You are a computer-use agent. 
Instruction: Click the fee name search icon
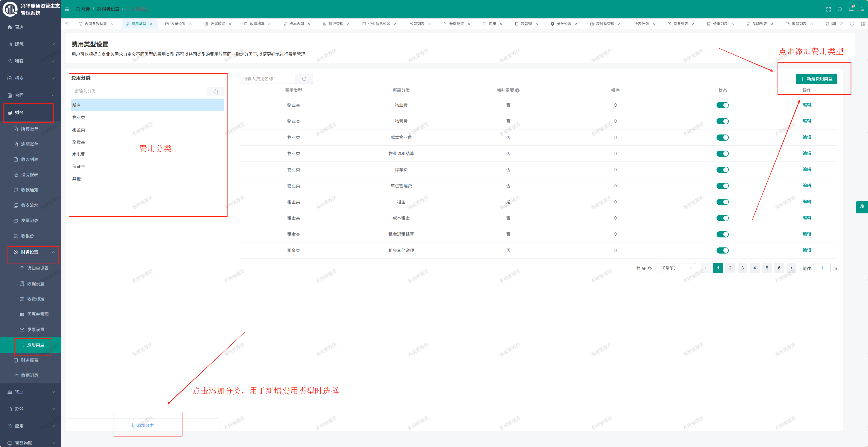coord(304,79)
